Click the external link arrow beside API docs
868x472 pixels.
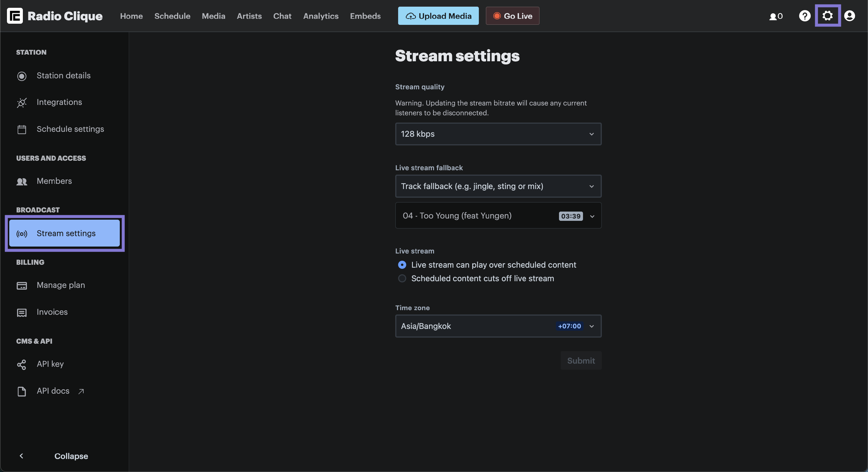(81, 391)
